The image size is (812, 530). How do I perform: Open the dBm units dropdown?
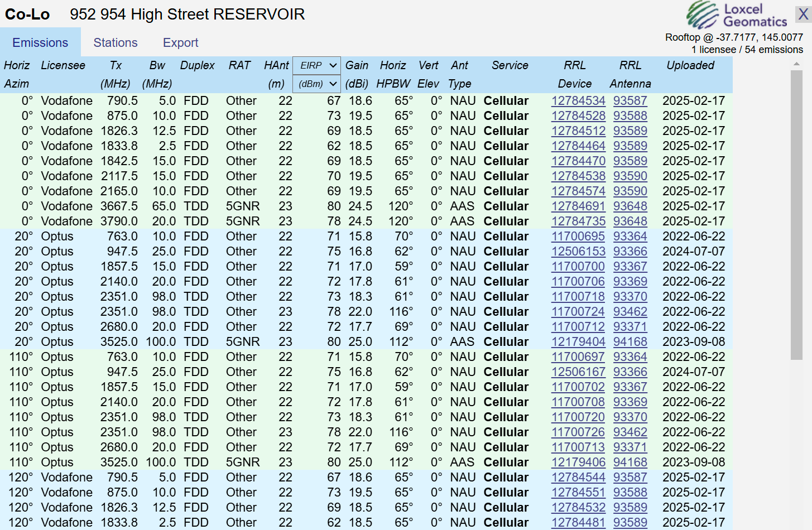[316, 84]
